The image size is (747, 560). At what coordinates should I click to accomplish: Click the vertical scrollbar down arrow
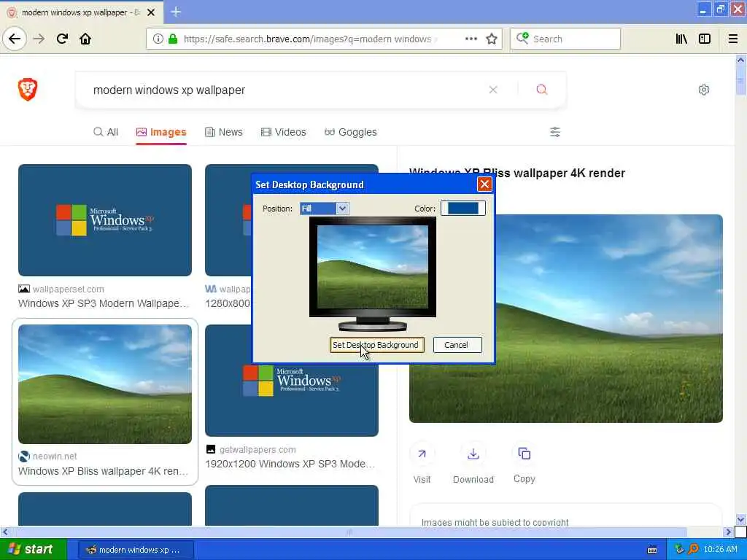click(740, 519)
